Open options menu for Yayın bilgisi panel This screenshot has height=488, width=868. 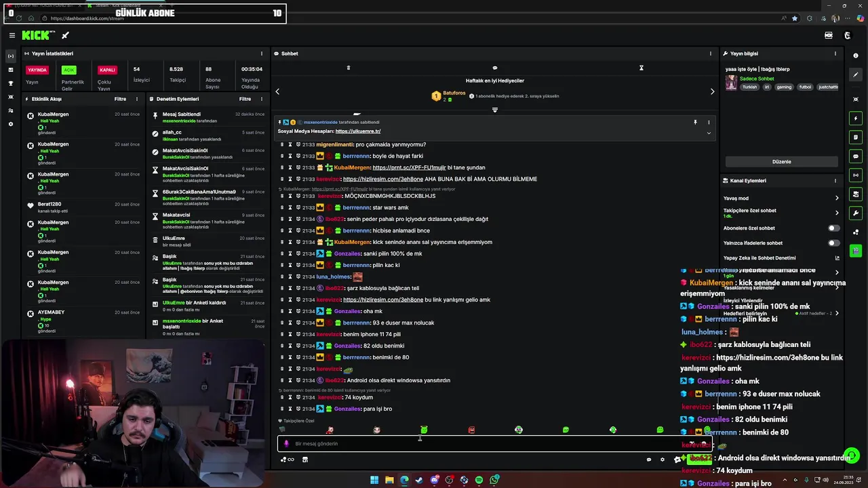(835, 54)
